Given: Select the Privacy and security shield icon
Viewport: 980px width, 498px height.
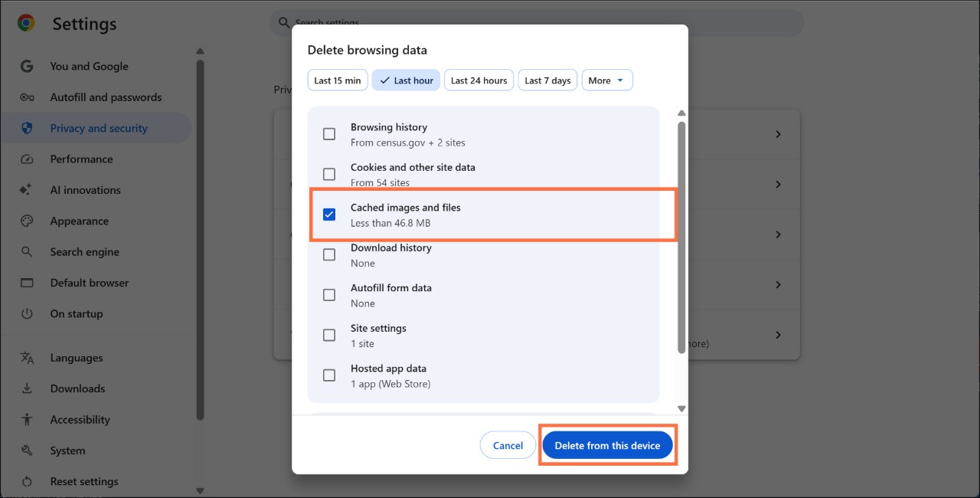Looking at the screenshot, I should pyautogui.click(x=28, y=128).
